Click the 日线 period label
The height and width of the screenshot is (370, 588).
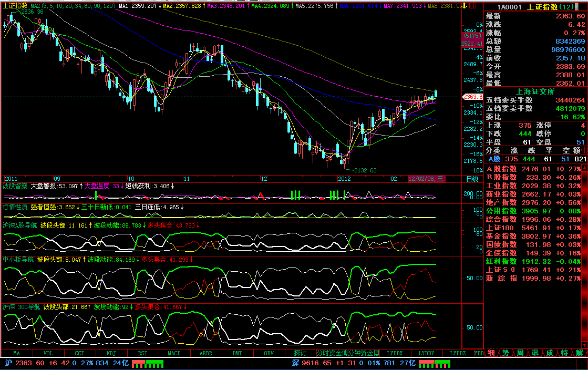(472, 179)
